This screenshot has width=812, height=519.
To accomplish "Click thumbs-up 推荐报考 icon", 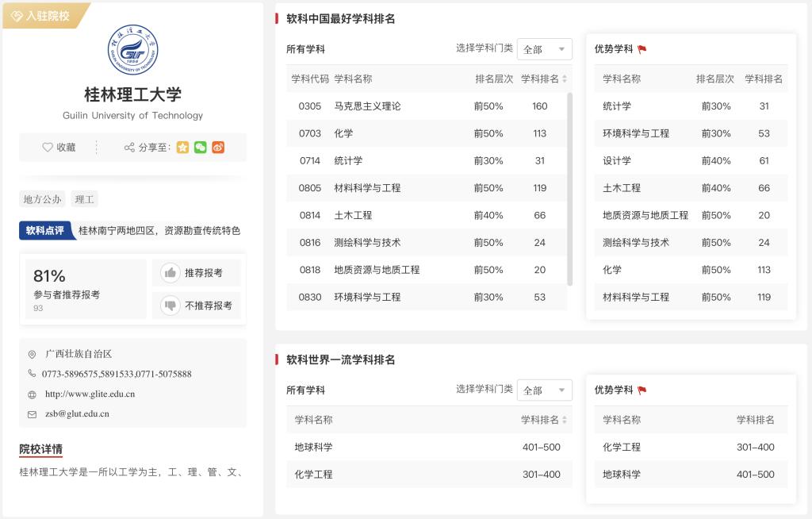I will pos(170,273).
